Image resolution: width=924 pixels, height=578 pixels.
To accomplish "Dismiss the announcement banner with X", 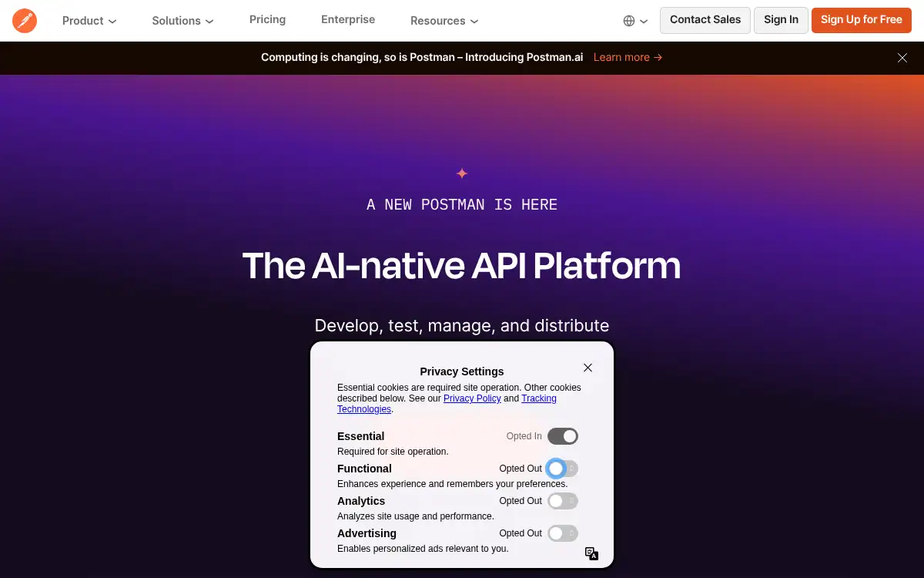I will 902,58.
